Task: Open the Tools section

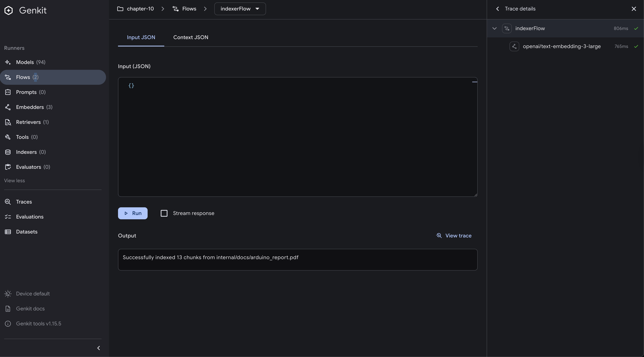Action: (x=53, y=137)
